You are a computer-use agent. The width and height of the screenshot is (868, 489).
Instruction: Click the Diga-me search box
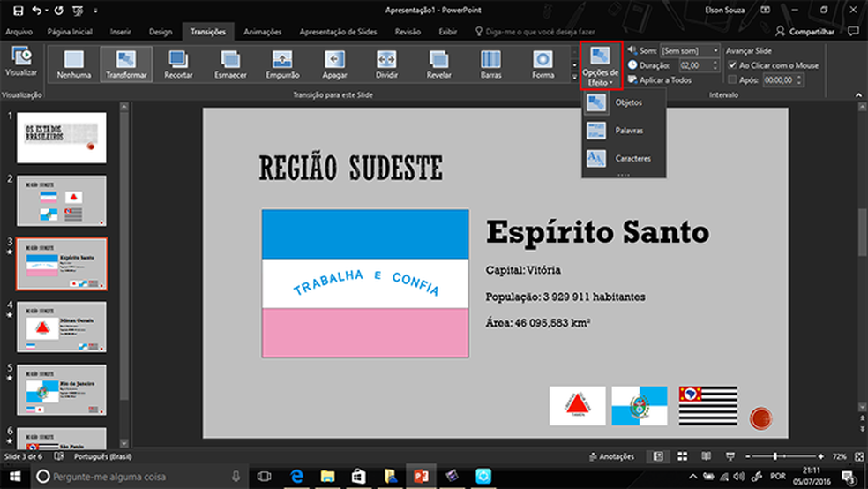coord(535,32)
